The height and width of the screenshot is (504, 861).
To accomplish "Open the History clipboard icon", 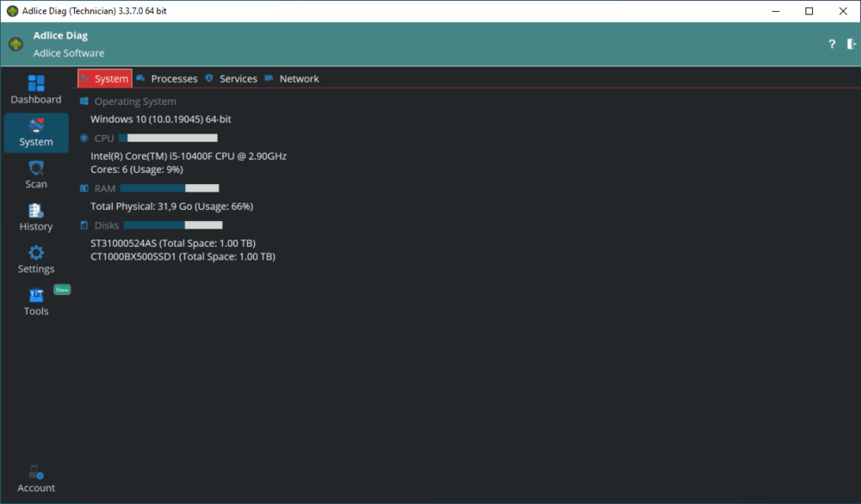I will click(36, 212).
